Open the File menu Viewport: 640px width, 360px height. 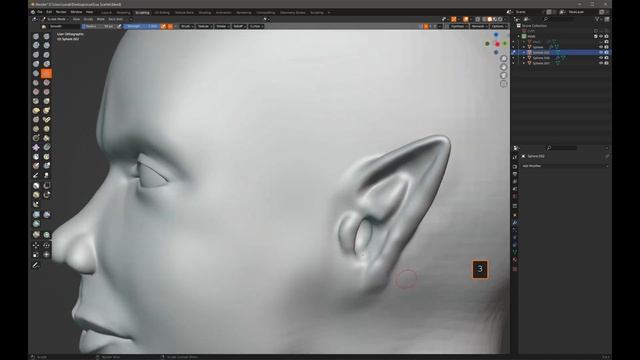click(40, 12)
